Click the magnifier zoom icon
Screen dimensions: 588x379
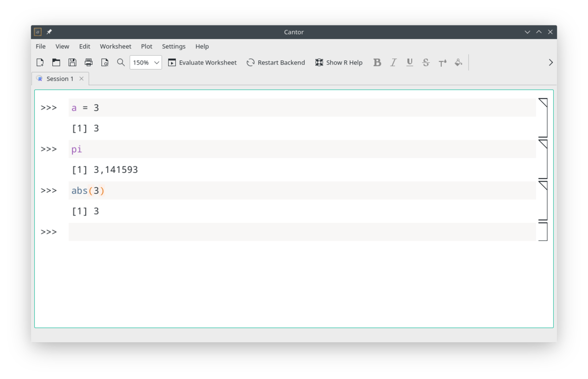(121, 62)
